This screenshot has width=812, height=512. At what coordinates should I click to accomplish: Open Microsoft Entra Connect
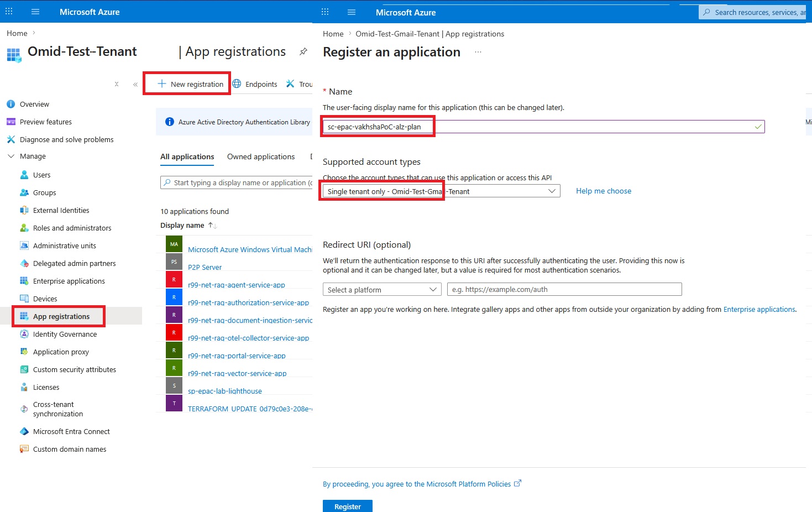[x=71, y=431]
